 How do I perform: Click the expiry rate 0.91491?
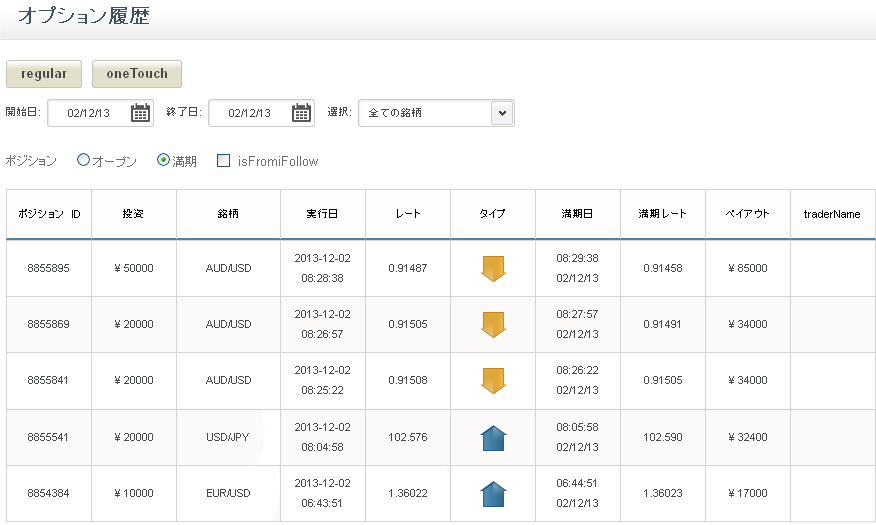click(663, 324)
